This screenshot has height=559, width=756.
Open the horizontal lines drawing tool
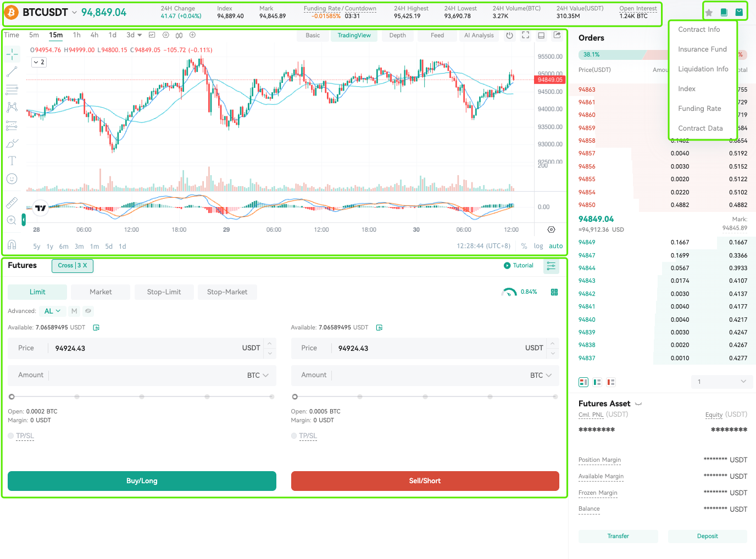12,90
